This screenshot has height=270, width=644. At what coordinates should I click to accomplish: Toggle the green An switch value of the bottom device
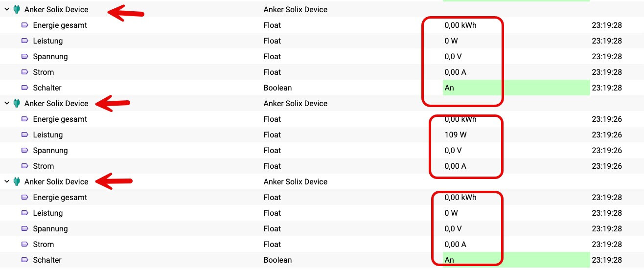coord(516,260)
